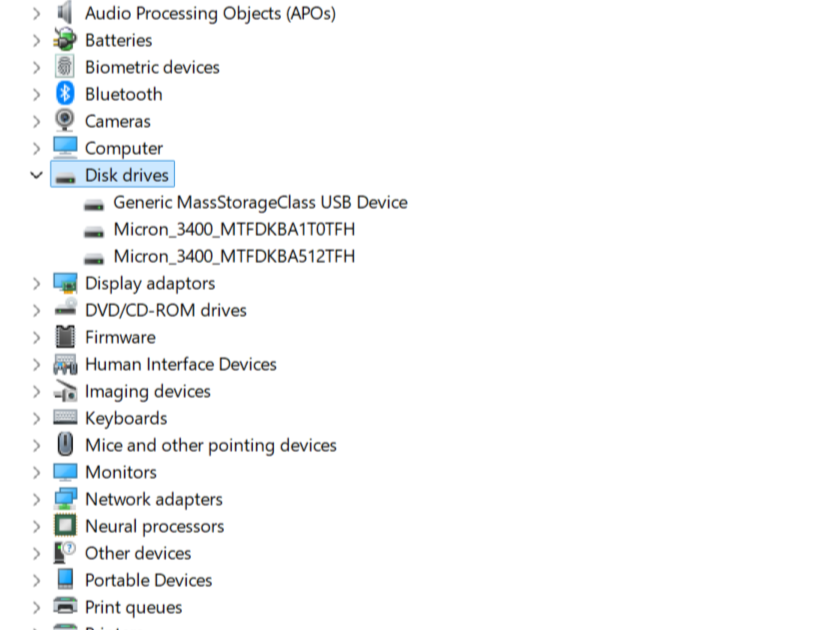This screenshot has height=630, width=840.
Task: Expand the Other devices category
Action: click(x=36, y=553)
